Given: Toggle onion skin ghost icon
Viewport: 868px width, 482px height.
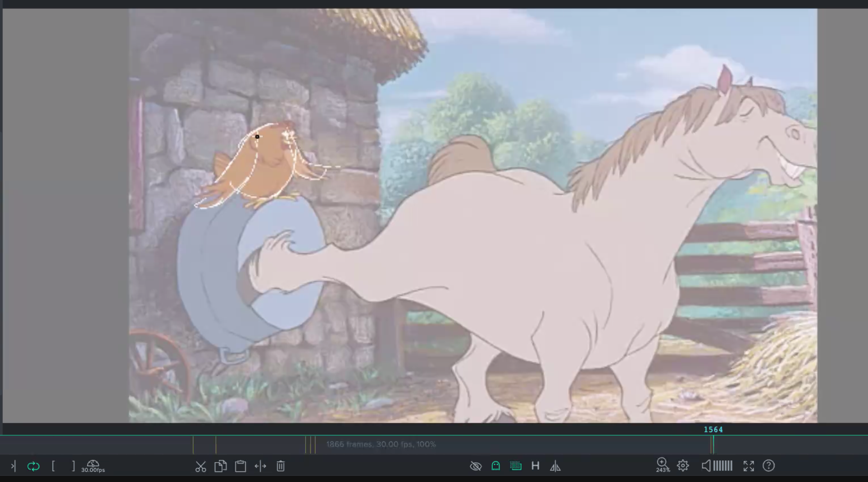Looking at the screenshot, I should (x=495, y=466).
